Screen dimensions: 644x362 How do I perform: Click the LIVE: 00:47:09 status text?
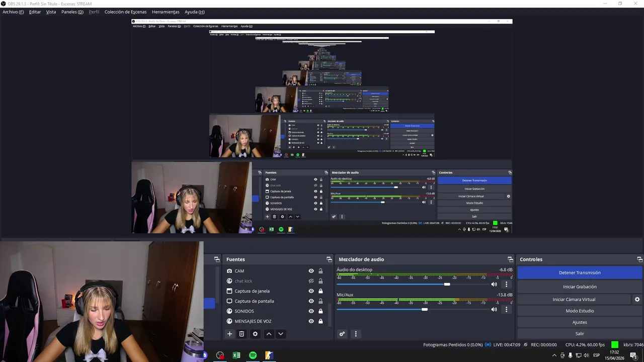click(506, 345)
